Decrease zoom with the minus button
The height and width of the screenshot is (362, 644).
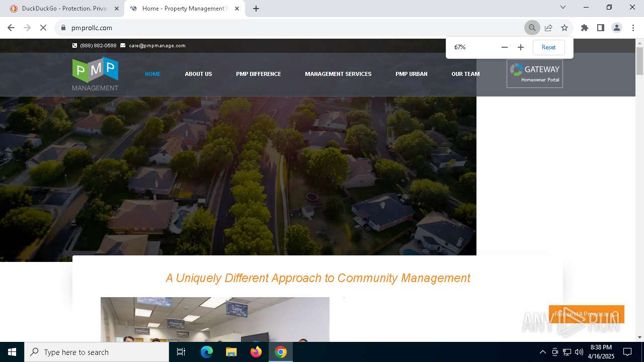tap(505, 47)
